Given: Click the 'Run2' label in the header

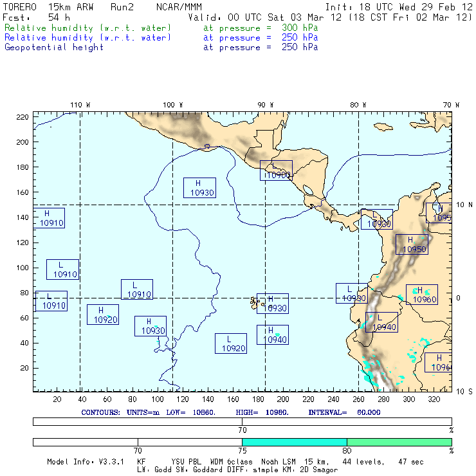Looking at the screenshot, I should tap(122, 7).
